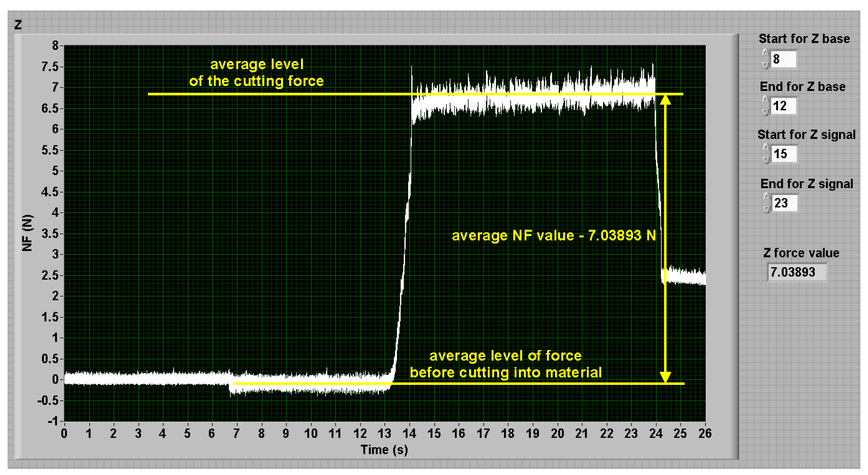Click the Z graph title label

click(x=18, y=24)
